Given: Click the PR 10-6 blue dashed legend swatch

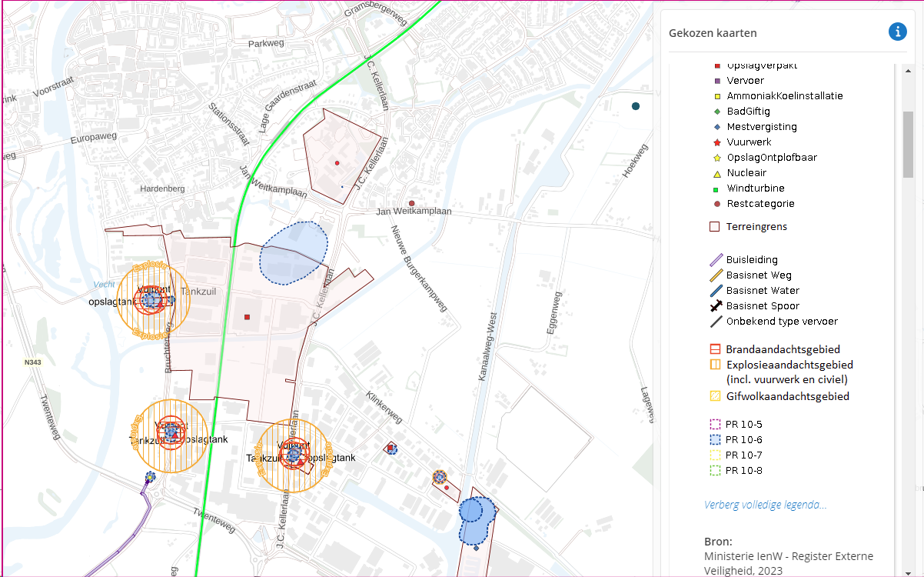Looking at the screenshot, I should click(714, 440).
